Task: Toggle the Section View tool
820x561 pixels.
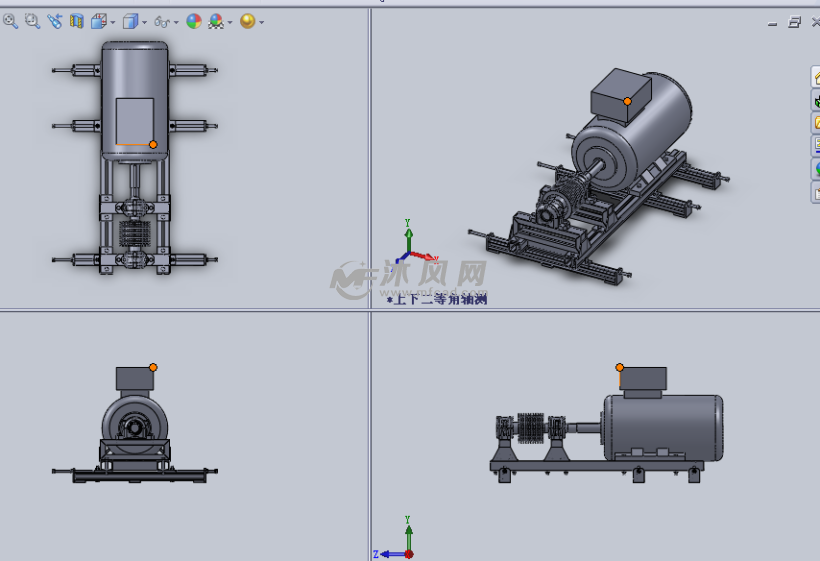Action: pos(76,21)
